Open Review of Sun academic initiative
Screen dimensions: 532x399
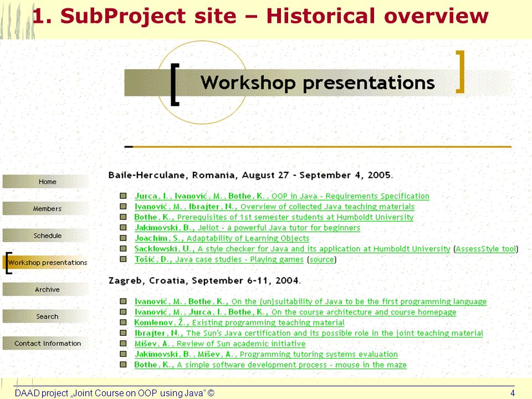coord(220,344)
